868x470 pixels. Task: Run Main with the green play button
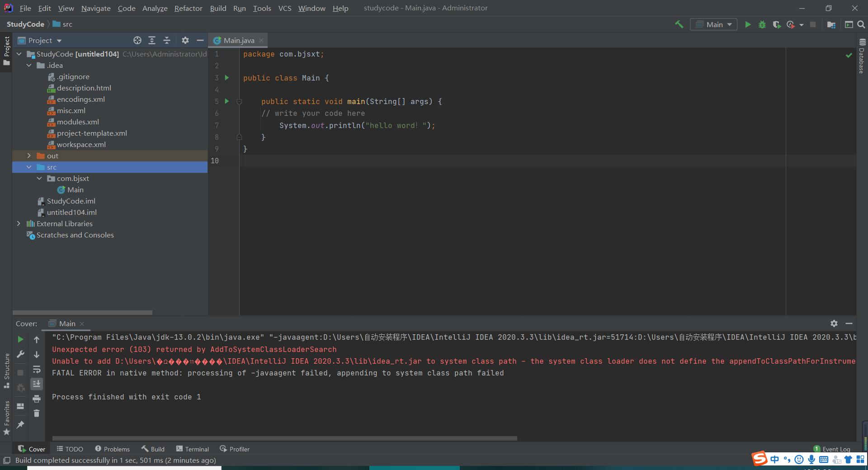coord(748,24)
